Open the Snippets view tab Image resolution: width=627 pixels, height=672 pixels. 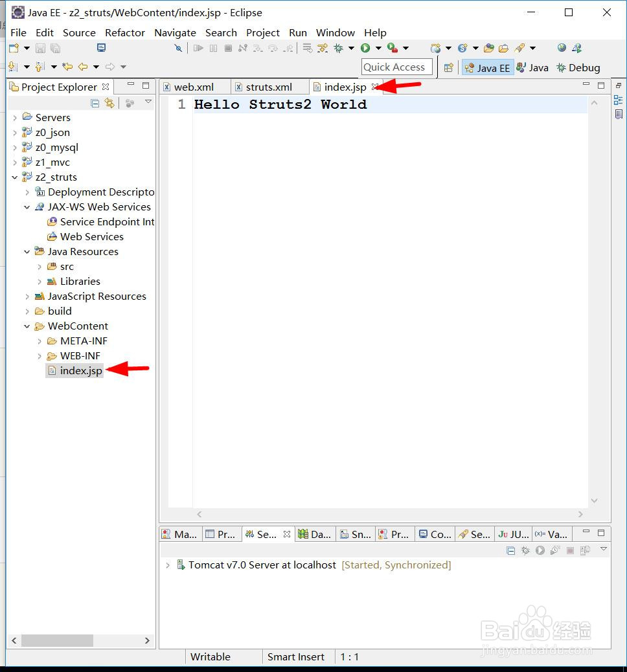click(356, 534)
